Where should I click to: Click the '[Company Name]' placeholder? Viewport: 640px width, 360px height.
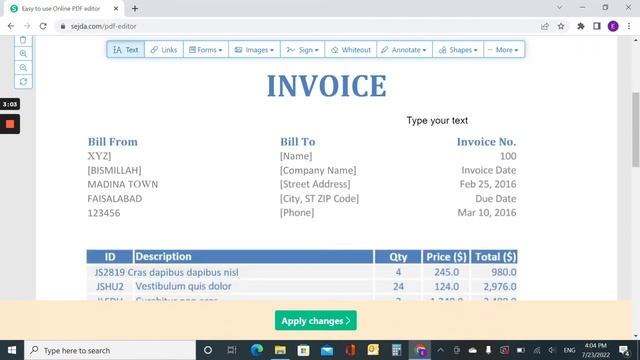click(x=318, y=170)
